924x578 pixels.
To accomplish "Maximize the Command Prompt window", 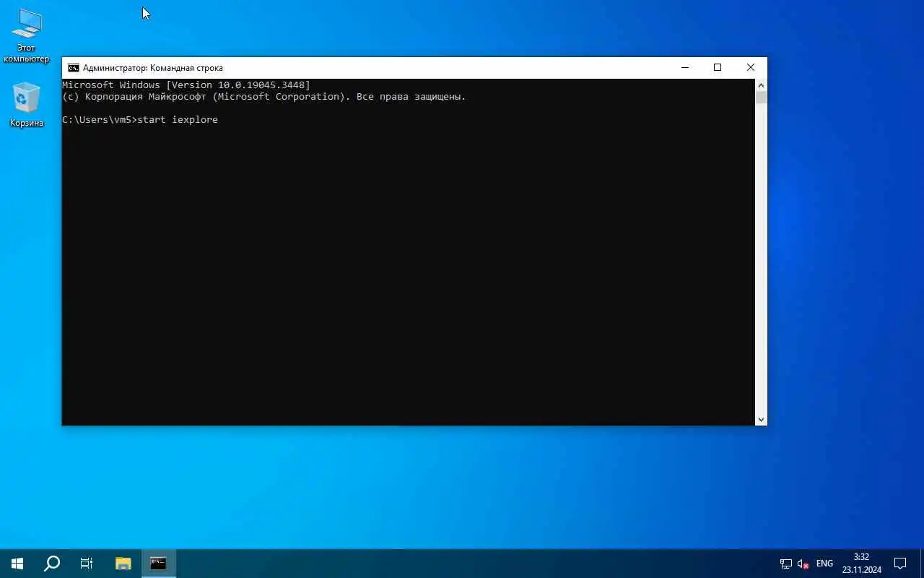I will click(718, 68).
